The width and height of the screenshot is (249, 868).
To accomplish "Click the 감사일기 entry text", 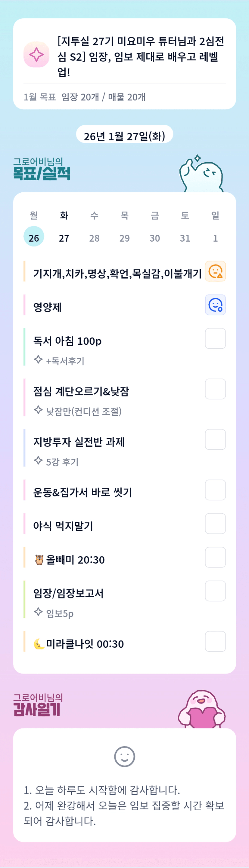I will (124, 805).
